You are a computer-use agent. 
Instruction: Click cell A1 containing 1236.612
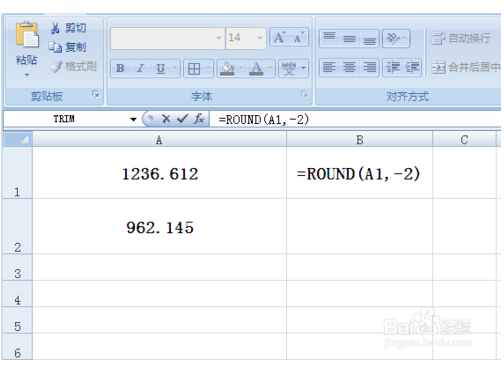tap(159, 173)
